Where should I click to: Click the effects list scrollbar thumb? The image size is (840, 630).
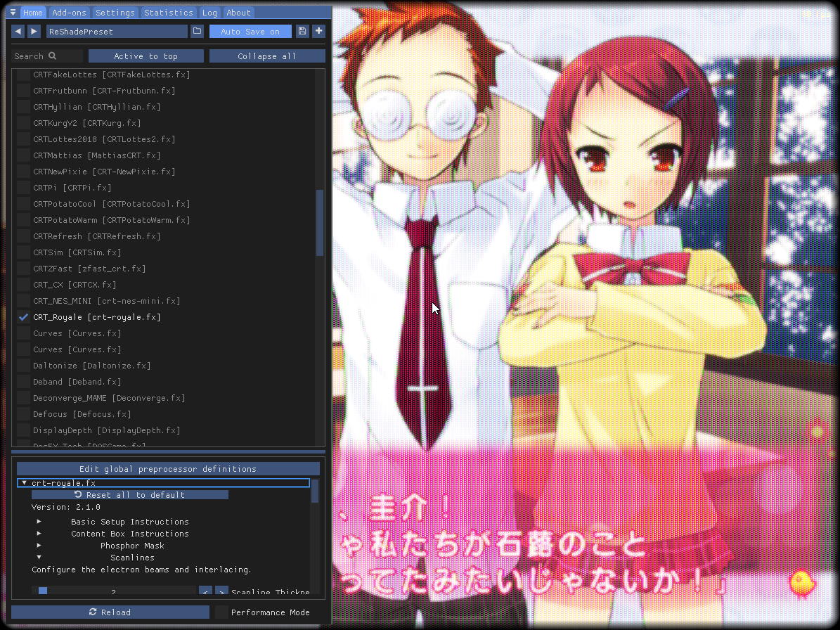(x=320, y=223)
